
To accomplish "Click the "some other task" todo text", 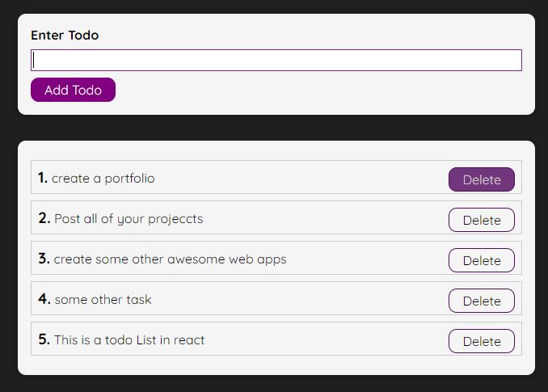I will pos(103,300).
